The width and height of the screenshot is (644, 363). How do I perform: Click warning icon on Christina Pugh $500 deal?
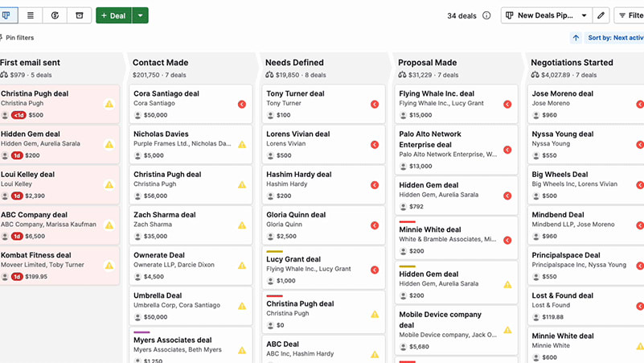click(x=109, y=104)
